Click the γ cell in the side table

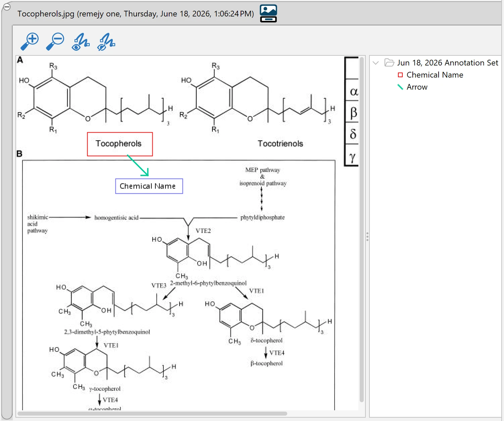tap(352, 155)
